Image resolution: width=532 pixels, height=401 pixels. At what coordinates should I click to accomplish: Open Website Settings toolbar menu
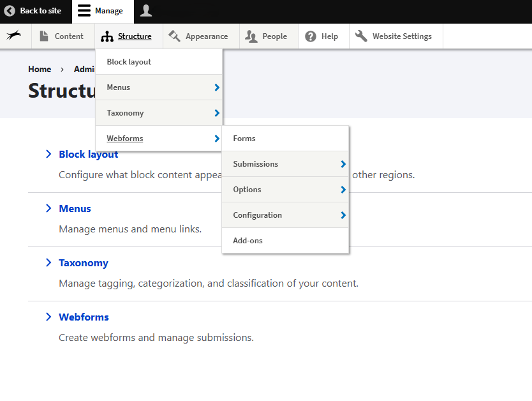pos(396,36)
